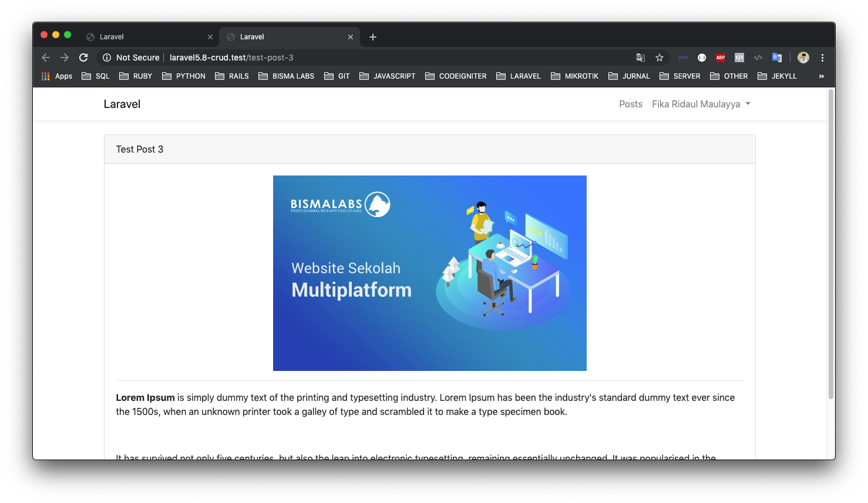Switch to the first Laravel tab

(149, 37)
